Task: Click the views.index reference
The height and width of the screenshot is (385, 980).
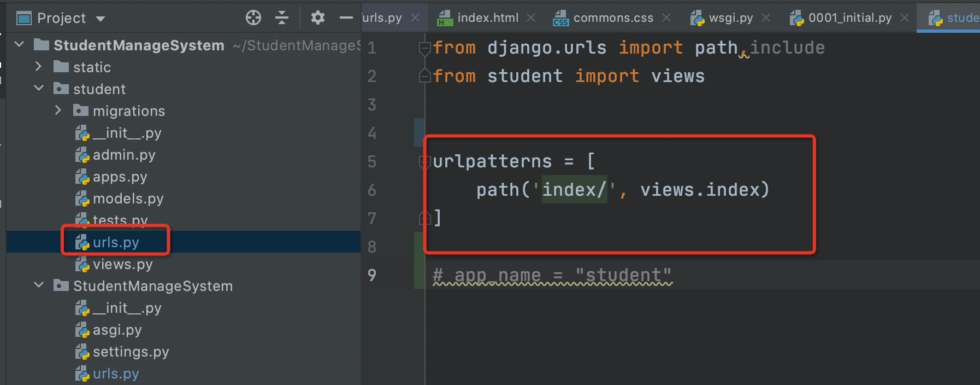Action: point(700,190)
